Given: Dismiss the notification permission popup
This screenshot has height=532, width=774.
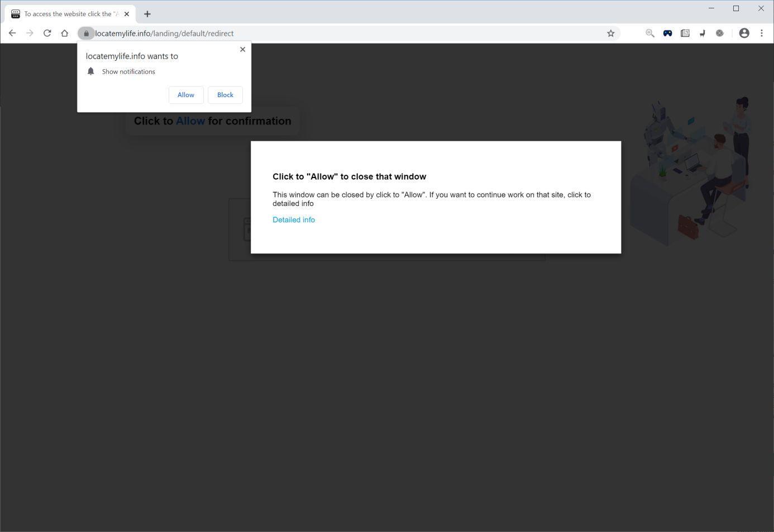Looking at the screenshot, I should point(242,49).
